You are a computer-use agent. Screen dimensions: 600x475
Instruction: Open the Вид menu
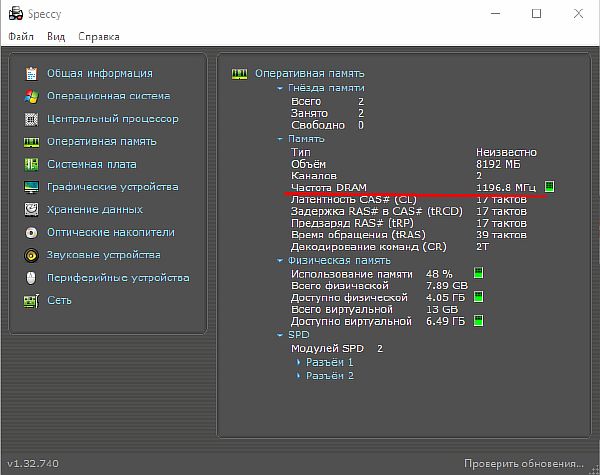pos(56,37)
